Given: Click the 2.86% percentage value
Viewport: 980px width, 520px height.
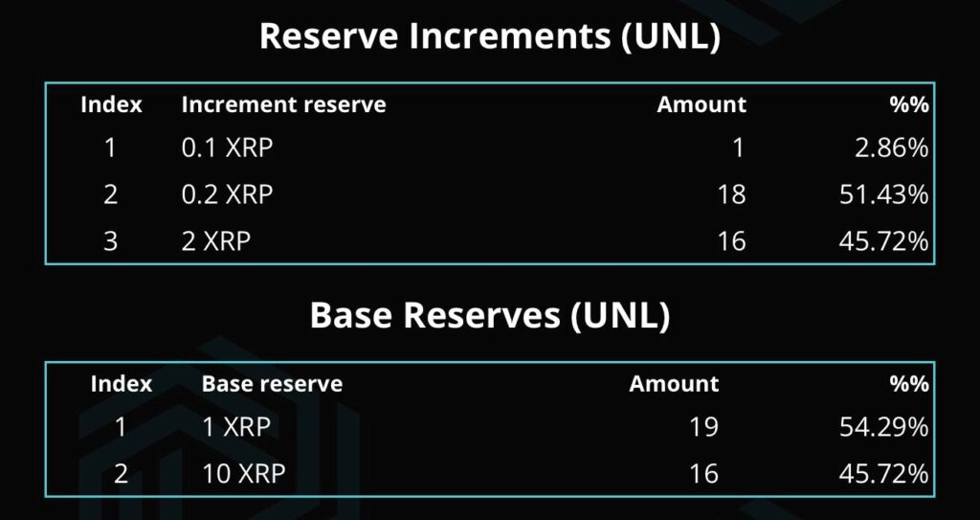Looking at the screenshot, I should point(892,149).
